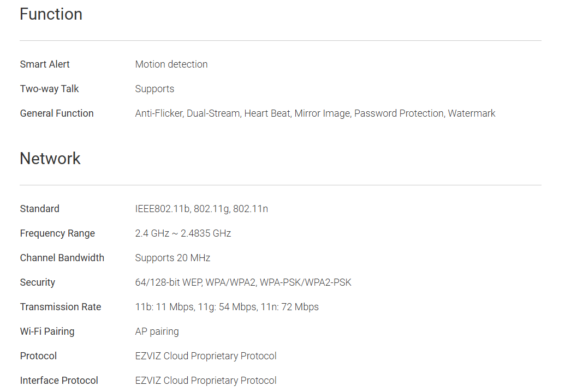Click the 2.4 GHz ~ 2.4835 GHz value
Screen dimensions: 583x392
(183, 233)
